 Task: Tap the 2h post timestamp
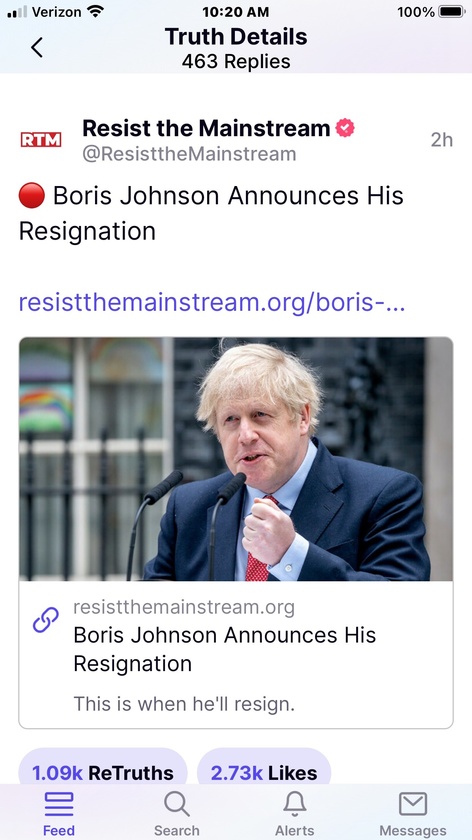click(441, 140)
